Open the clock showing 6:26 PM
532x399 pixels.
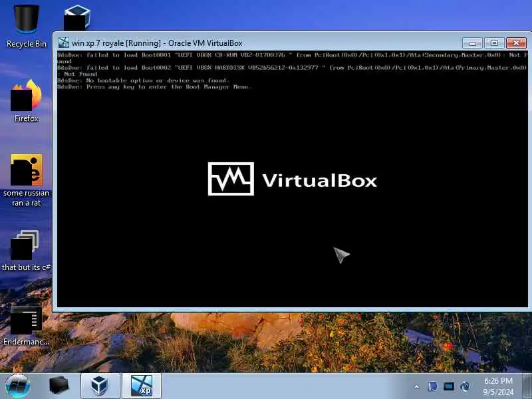coord(498,386)
